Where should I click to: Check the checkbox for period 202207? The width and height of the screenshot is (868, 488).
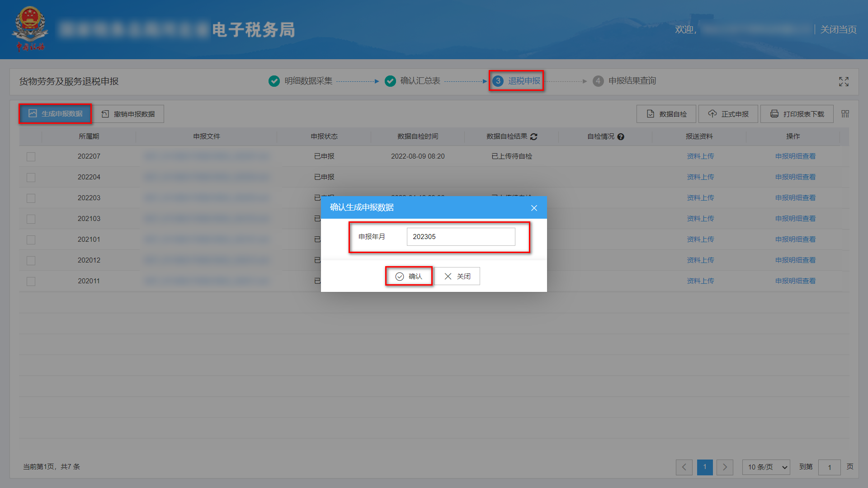31,157
